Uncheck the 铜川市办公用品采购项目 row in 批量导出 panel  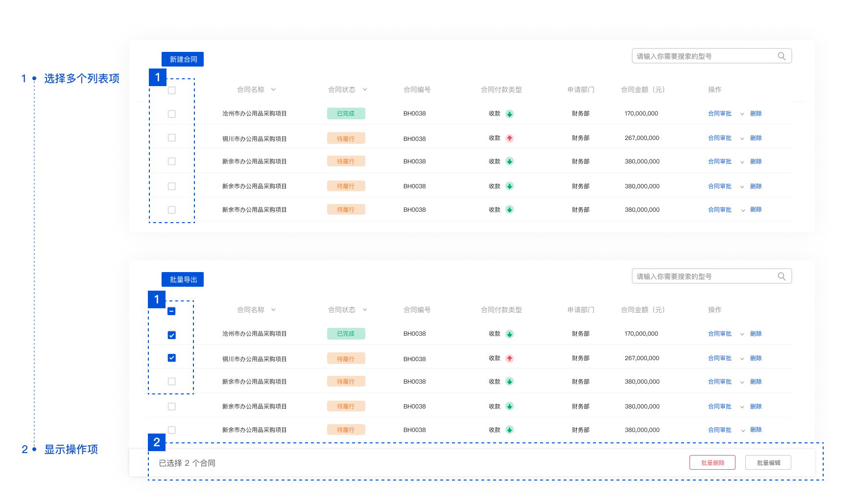click(x=172, y=358)
